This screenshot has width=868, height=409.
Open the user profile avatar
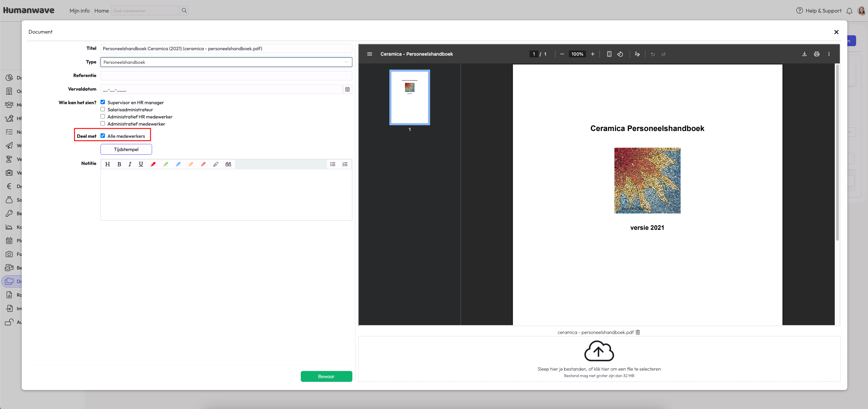click(862, 11)
